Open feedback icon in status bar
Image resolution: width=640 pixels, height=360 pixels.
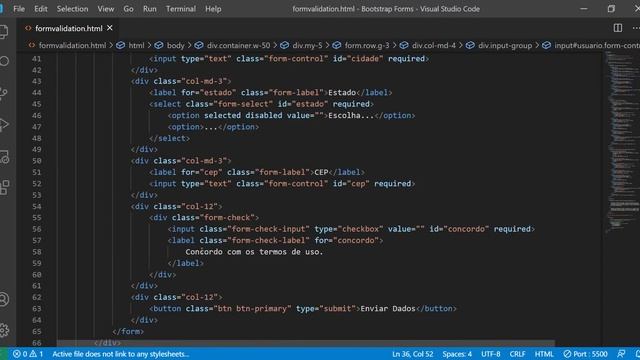621,354
